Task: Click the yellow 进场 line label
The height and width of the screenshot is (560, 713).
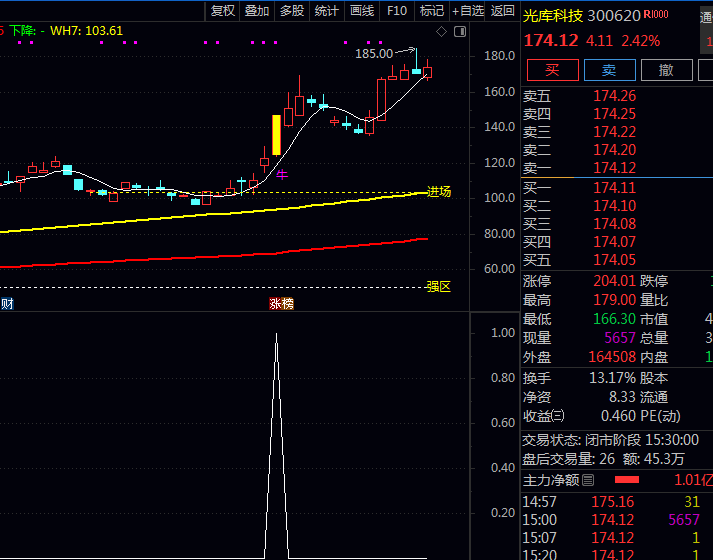Action: tap(439, 192)
